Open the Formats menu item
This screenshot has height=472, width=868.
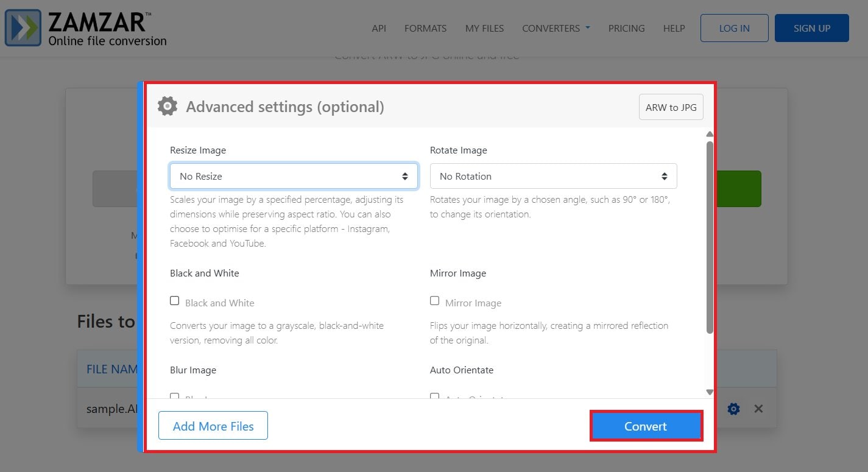(425, 28)
